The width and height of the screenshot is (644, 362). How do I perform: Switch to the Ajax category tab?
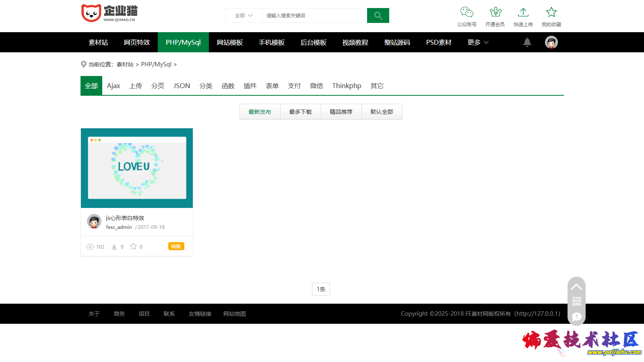(x=114, y=86)
